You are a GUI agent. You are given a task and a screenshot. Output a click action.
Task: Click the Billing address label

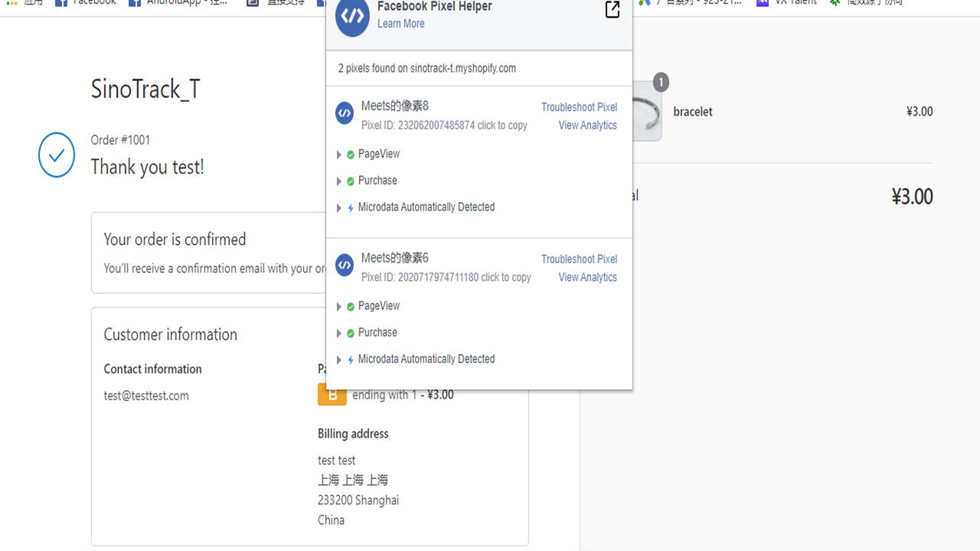click(x=353, y=434)
